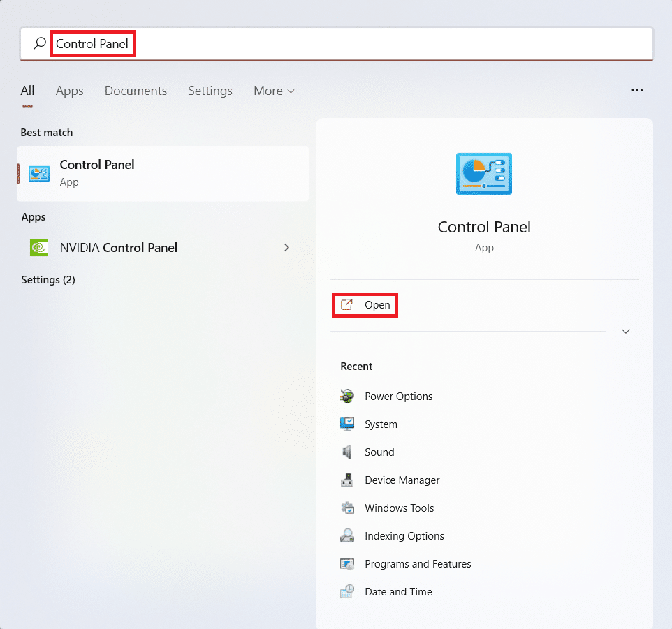Image resolution: width=672 pixels, height=629 pixels.
Task: Click the Device Manager icon
Action: coord(347,480)
